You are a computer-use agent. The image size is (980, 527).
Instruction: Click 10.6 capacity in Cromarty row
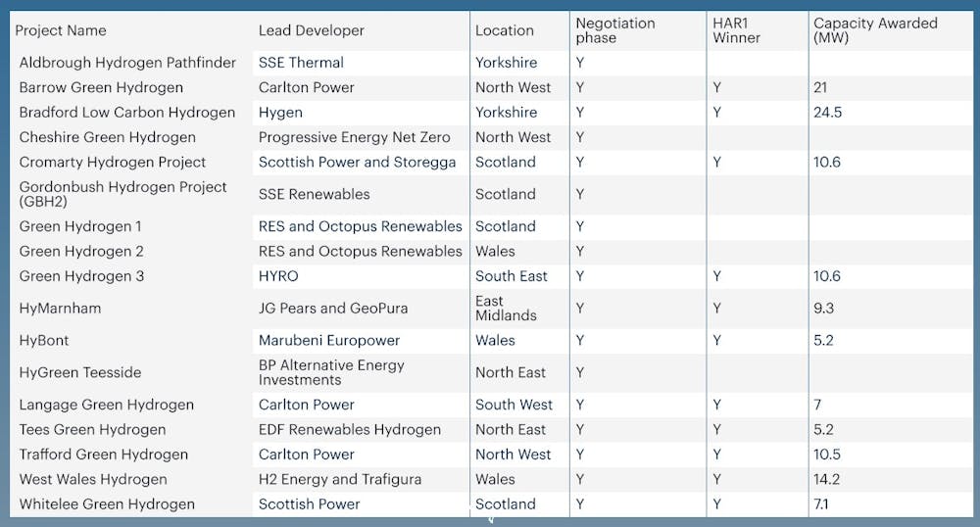pyautogui.click(x=827, y=163)
